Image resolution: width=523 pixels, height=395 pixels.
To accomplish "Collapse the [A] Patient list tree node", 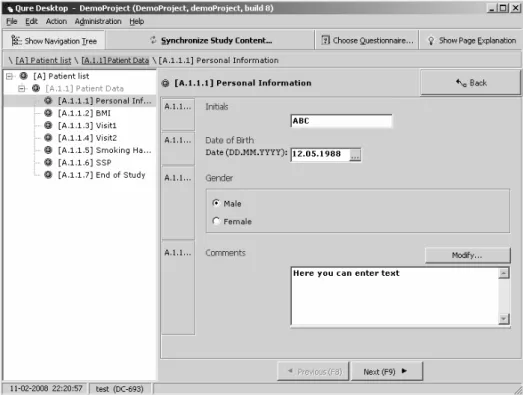I will coord(10,76).
